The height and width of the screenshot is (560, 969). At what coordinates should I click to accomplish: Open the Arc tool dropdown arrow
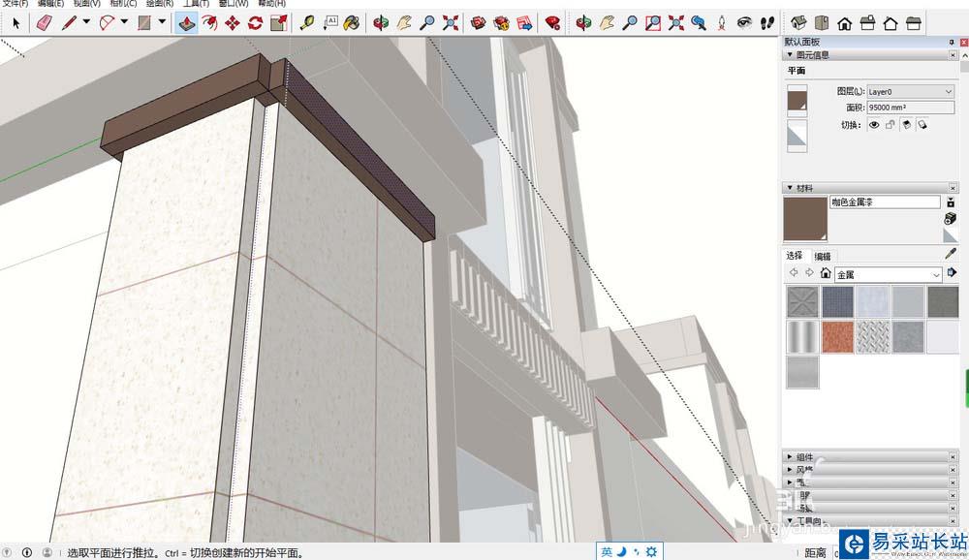click(x=124, y=22)
